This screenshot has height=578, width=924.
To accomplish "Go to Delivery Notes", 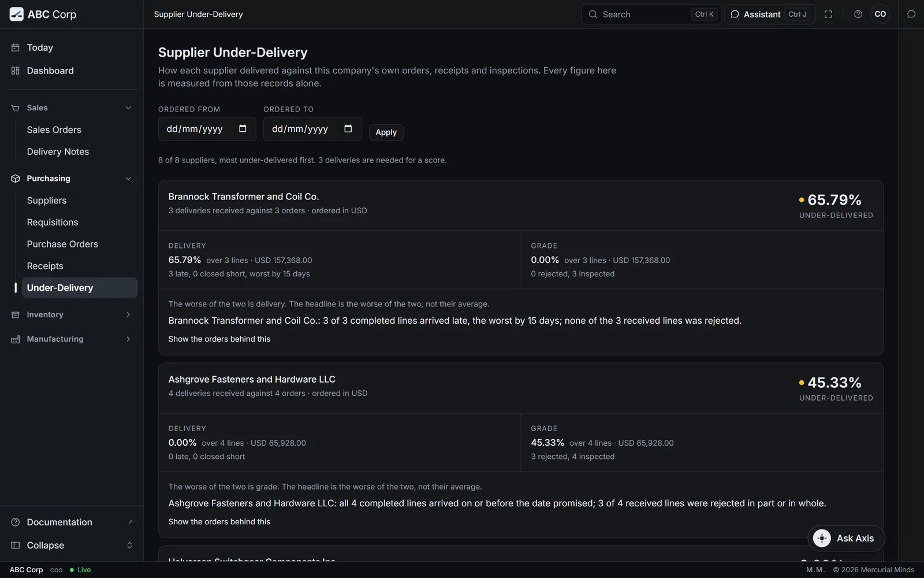I will click(x=80, y=152).
